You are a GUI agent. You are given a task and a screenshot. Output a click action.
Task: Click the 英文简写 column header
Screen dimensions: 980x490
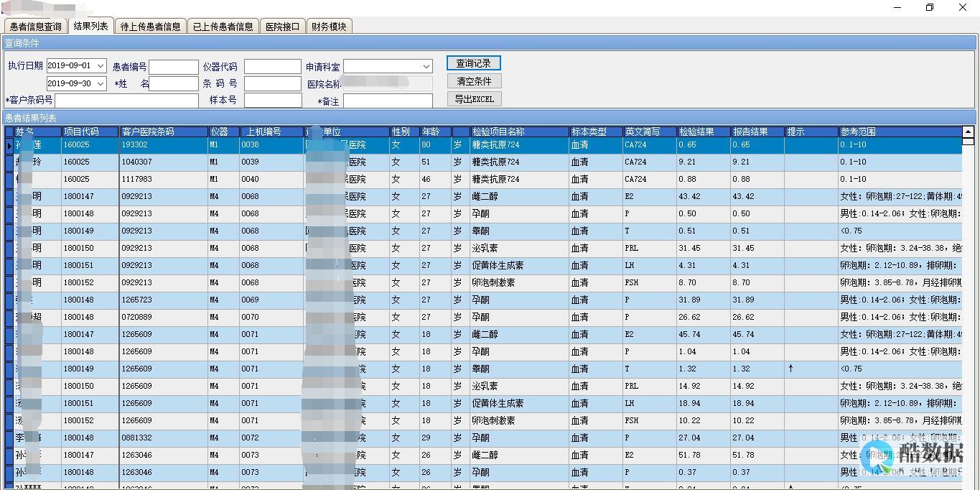point(649,131)
